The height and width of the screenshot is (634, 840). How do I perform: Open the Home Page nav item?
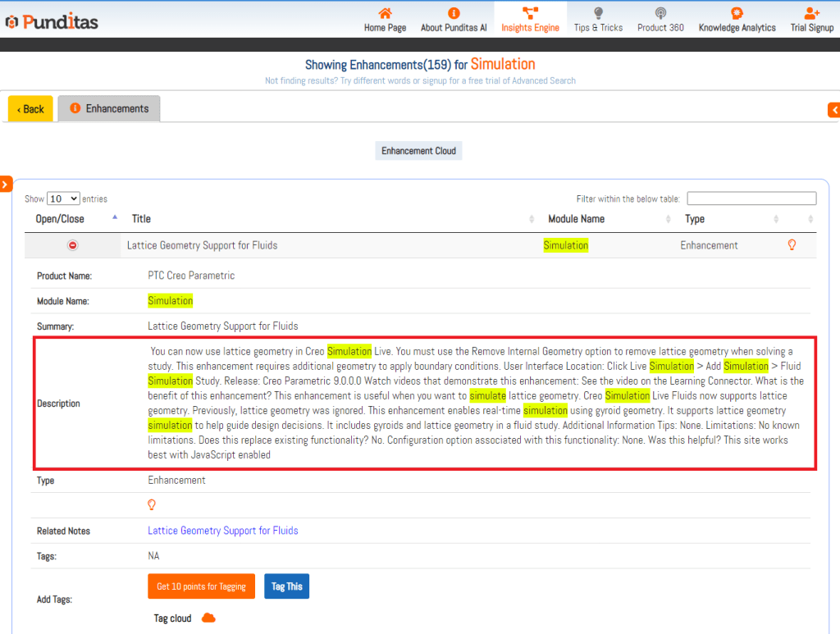pyautogui.click(x=385, y=20)
